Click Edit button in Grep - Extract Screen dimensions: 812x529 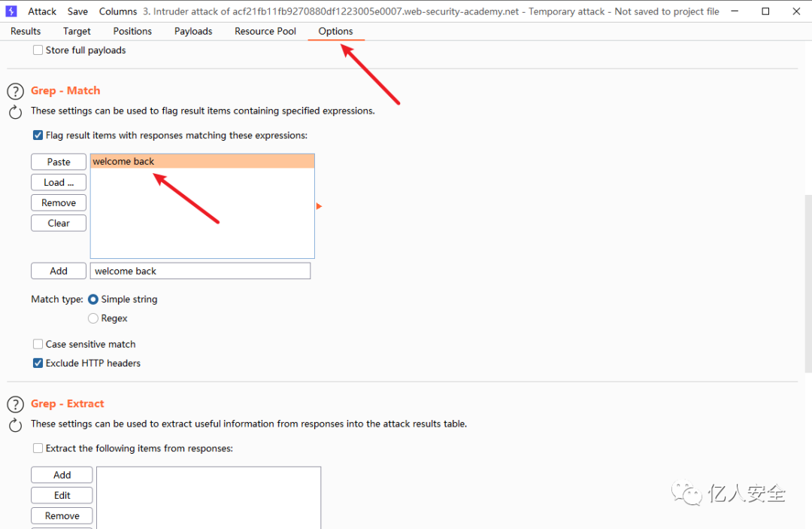pyautogui.click(x=62, y=495)
